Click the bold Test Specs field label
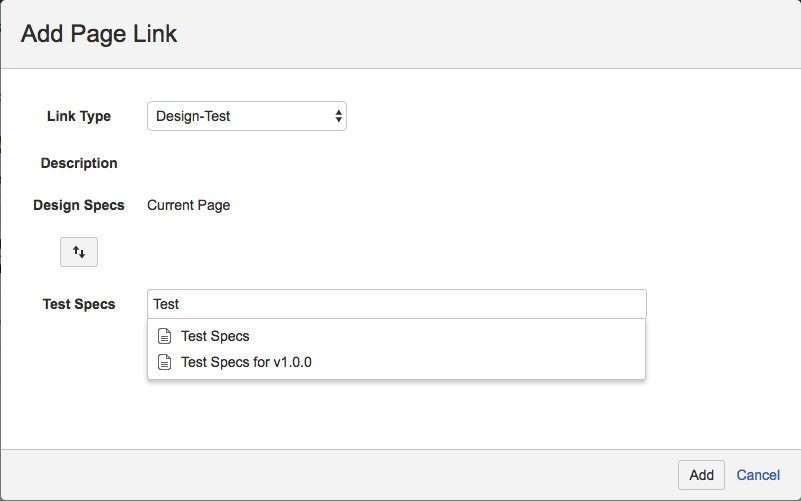The width and height of the screenshot is (801, 501). 79,304
